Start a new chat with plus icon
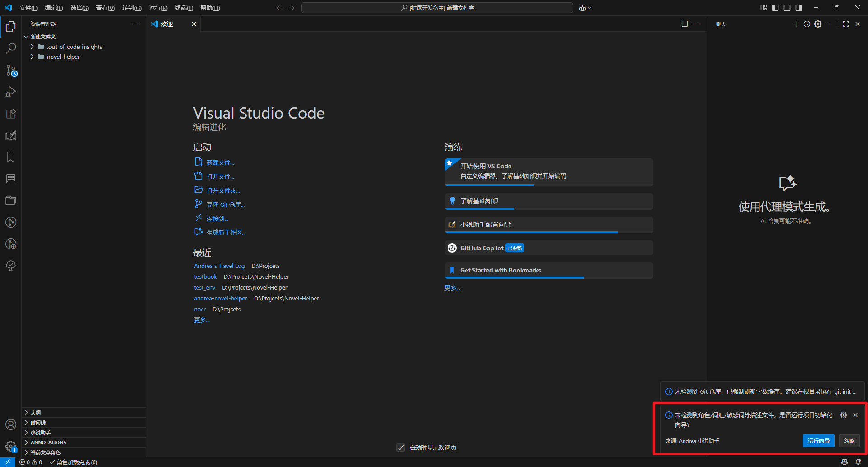Viewport: 868px width, 467px height. pyautogui.click(x=796, y=24)
